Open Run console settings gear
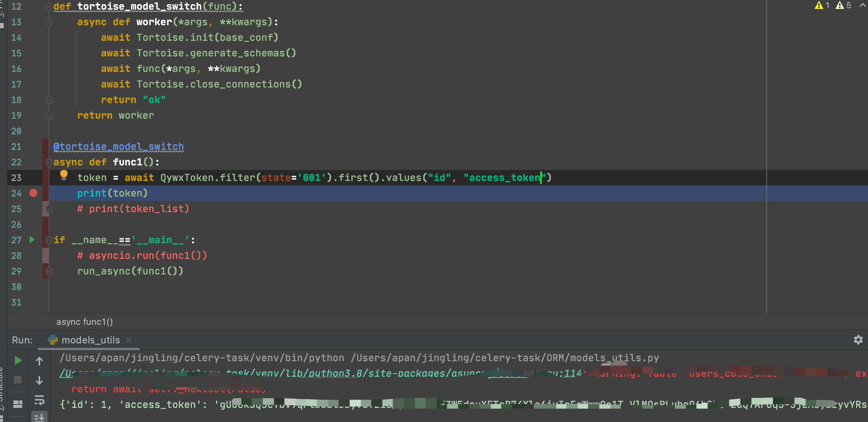This screenshot has width=868, height=422. pos(858,340)
